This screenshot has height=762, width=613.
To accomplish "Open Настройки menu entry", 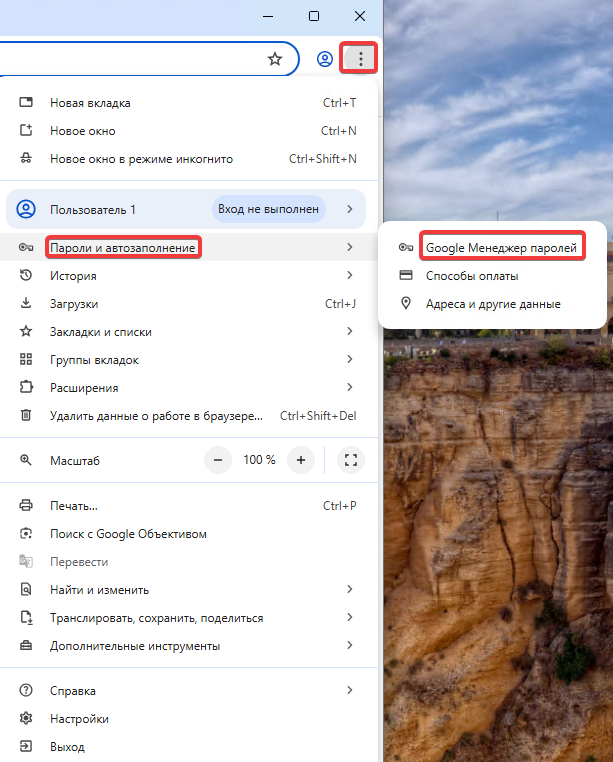I will (x=79, y=719).
